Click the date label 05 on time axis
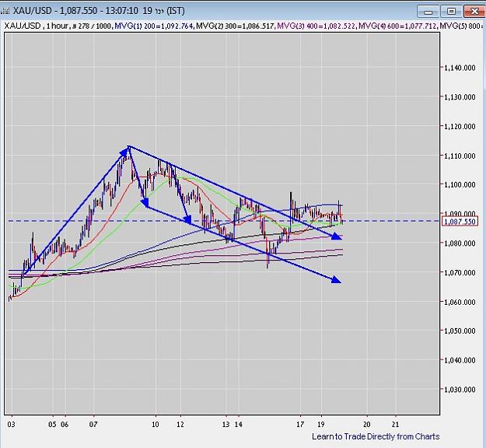This screenshot has width=486, height=448. click(x=52, y=424)
